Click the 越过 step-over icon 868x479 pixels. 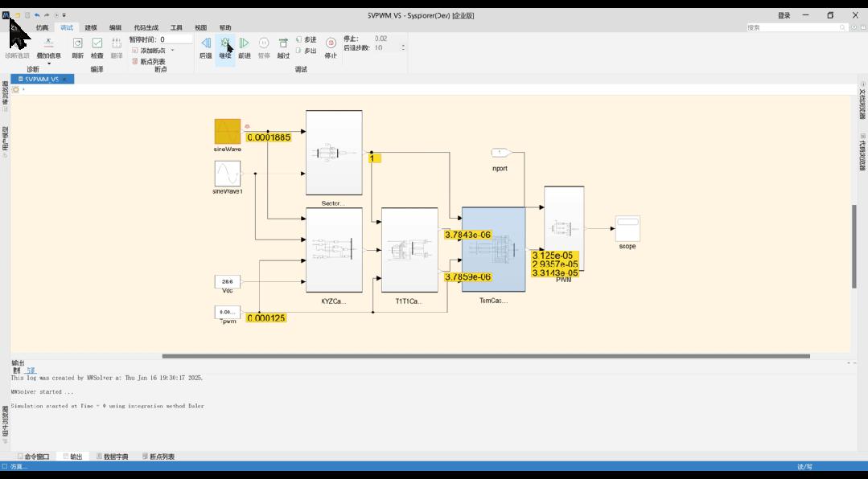pyautogui.click(x=283, y=43)
